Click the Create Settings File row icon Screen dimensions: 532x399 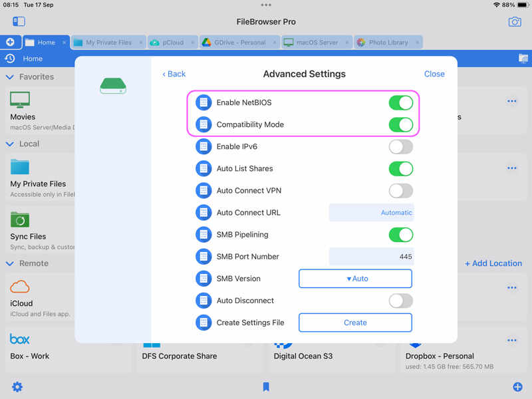click(x=203, y=323)
